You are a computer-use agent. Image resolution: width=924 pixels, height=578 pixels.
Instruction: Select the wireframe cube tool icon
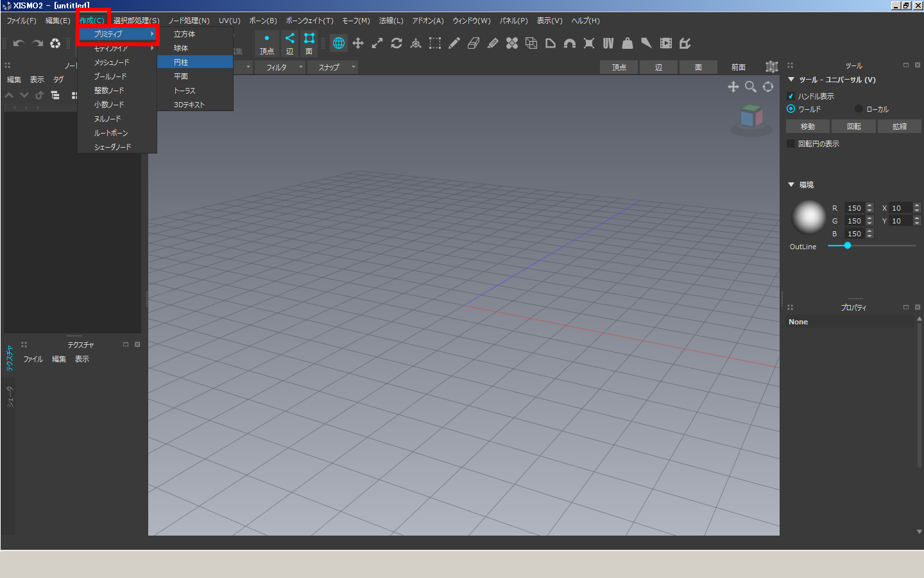tap(531, 43)
